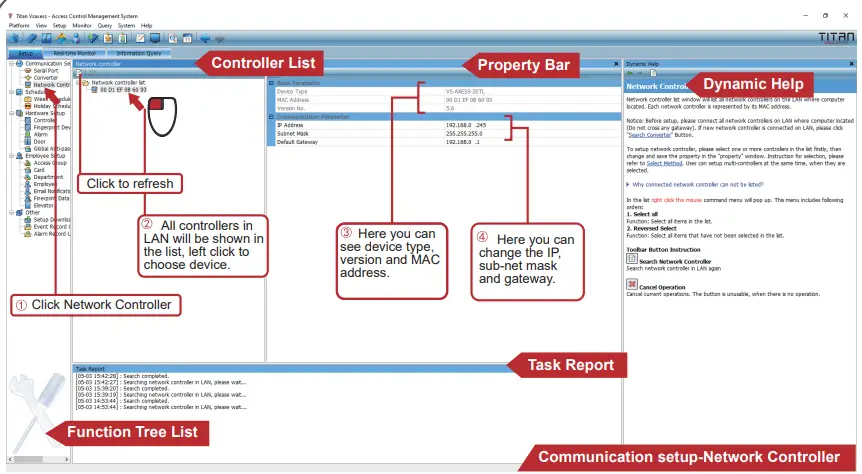Collapse the Basic Parameter property section

pos(271,83)
